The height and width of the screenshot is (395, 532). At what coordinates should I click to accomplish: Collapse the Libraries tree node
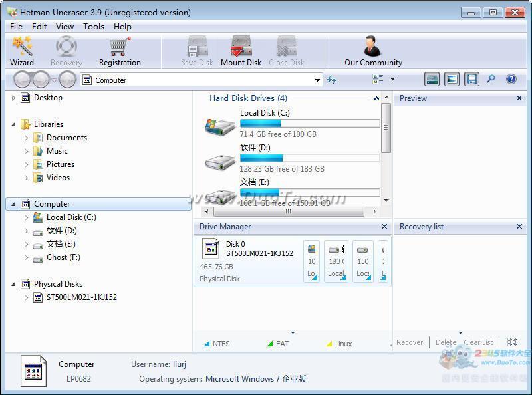click(x=13, y=124)
